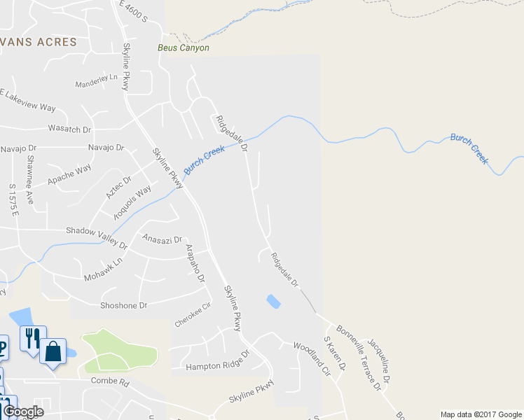Click the Combe Rd label
The image size is (524, 420).
pos(110,382)
